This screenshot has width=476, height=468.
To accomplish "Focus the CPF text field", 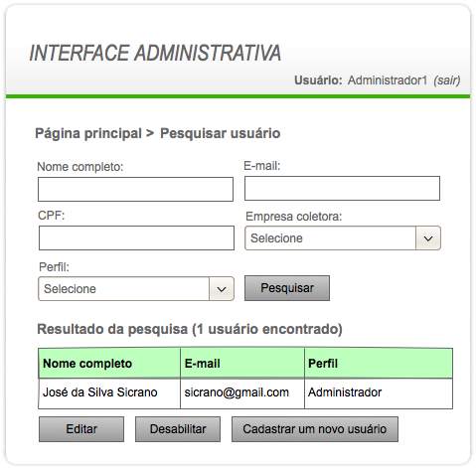I will (136, 237).
